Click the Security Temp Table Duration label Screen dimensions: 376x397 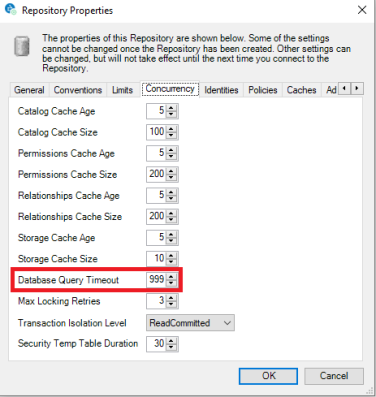point(78,344)
